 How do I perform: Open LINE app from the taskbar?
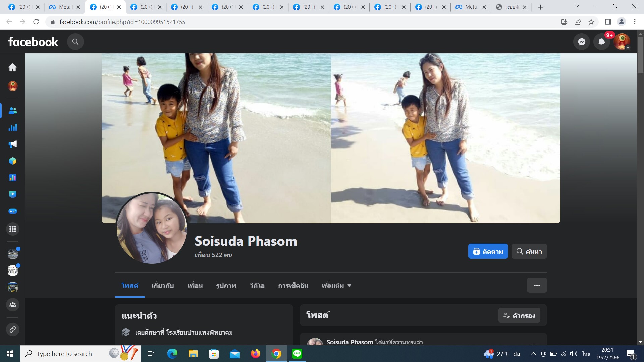coord(297,354)
